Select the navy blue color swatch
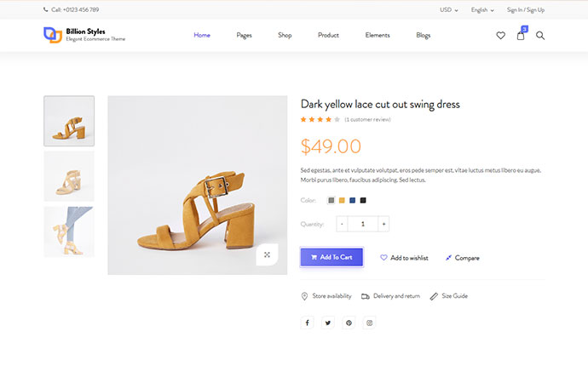Screen dimensions: 588x383 pos(353,201)
